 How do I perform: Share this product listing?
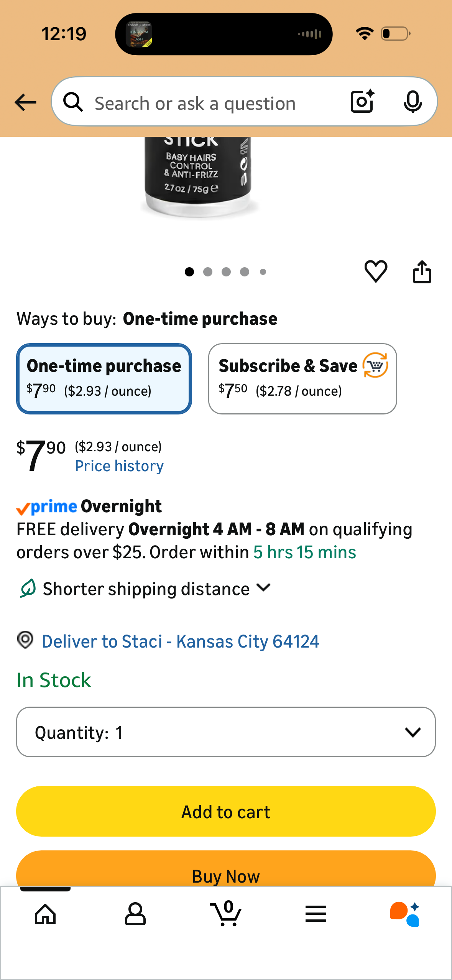(x=422, y=271)
